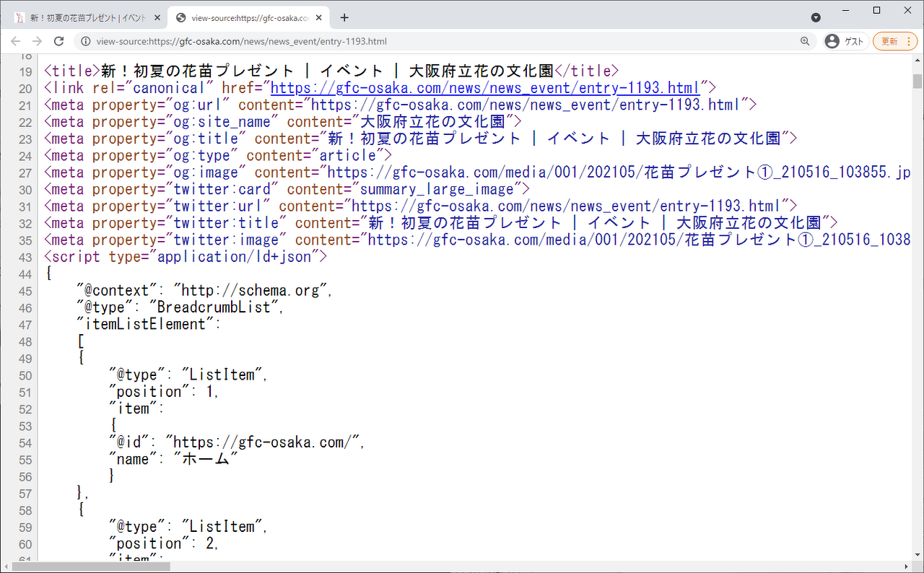924x573 pixels.
Task: Open a new tab with plus button
Action: click(x=344, y=17)
